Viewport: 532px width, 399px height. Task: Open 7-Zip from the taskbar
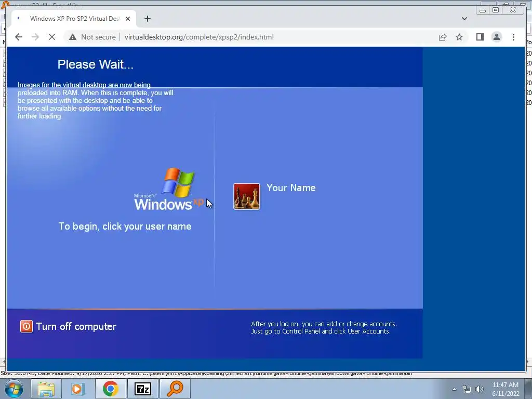tap(142, 389)
